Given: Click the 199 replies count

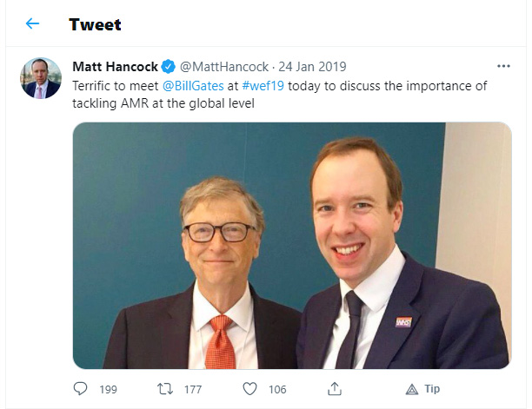Looking at the screenshot, I should [x=109, y=389].
